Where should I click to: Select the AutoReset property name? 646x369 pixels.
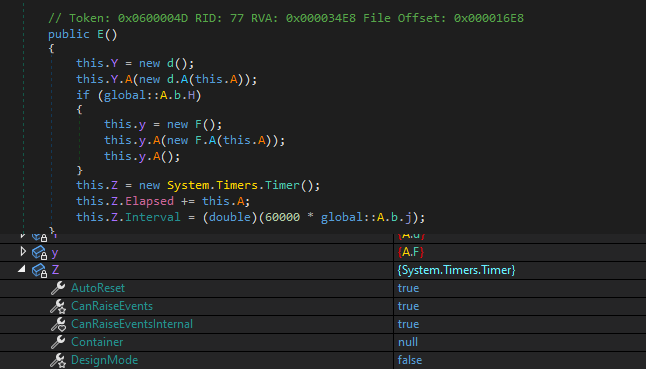pyautogui.click(x=98, y=288)
